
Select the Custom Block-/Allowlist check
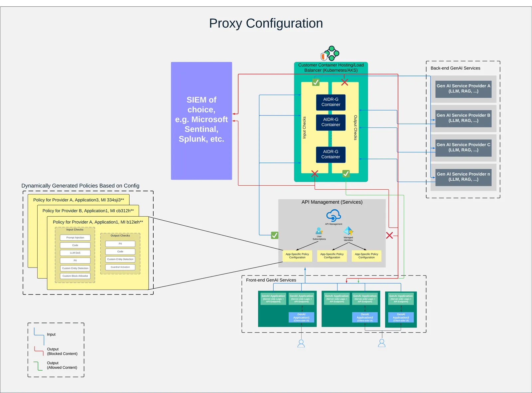(x=75, y=276)
